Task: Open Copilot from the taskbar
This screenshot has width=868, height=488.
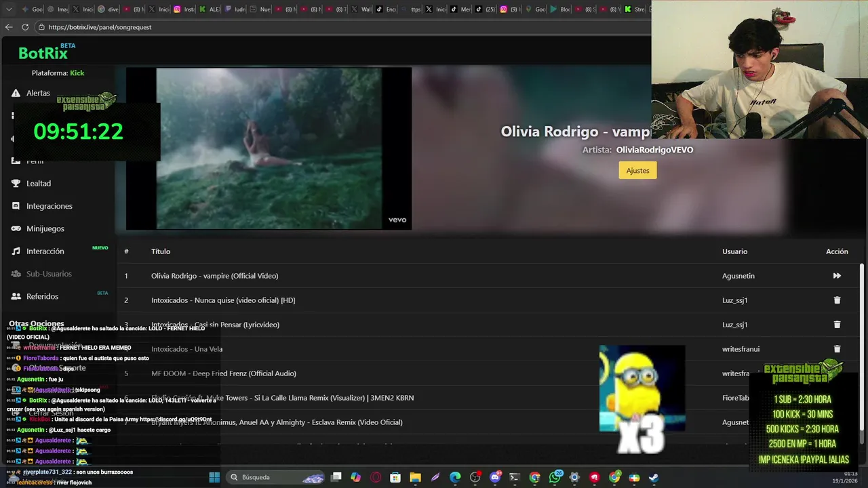Action: [356, 477]
